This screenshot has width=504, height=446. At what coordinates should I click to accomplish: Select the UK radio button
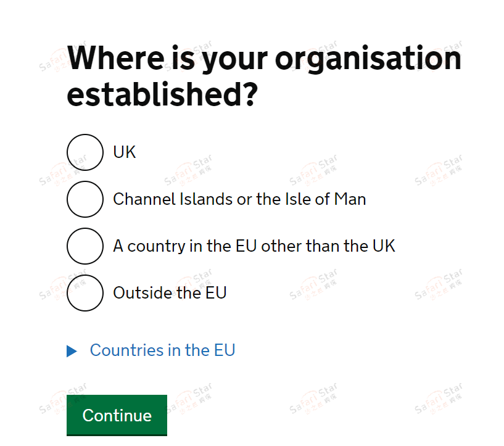click(x=85, y=152)
